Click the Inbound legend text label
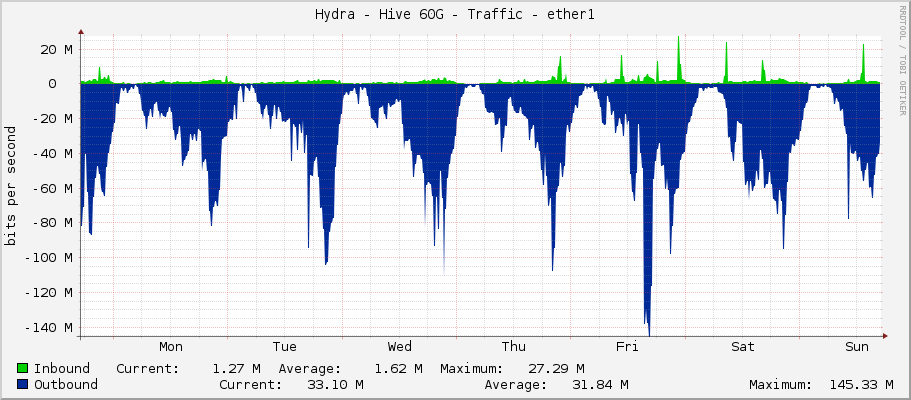 click(62, 368)
